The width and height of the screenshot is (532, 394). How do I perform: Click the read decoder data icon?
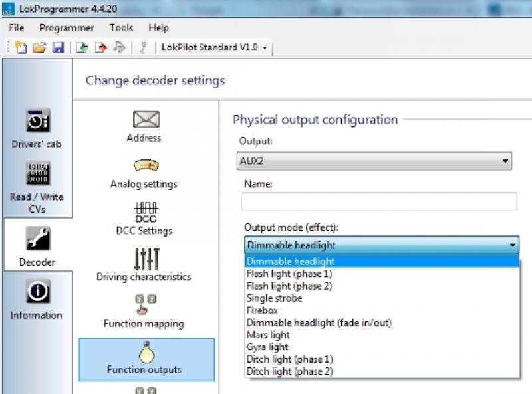(x=82, y=47)
